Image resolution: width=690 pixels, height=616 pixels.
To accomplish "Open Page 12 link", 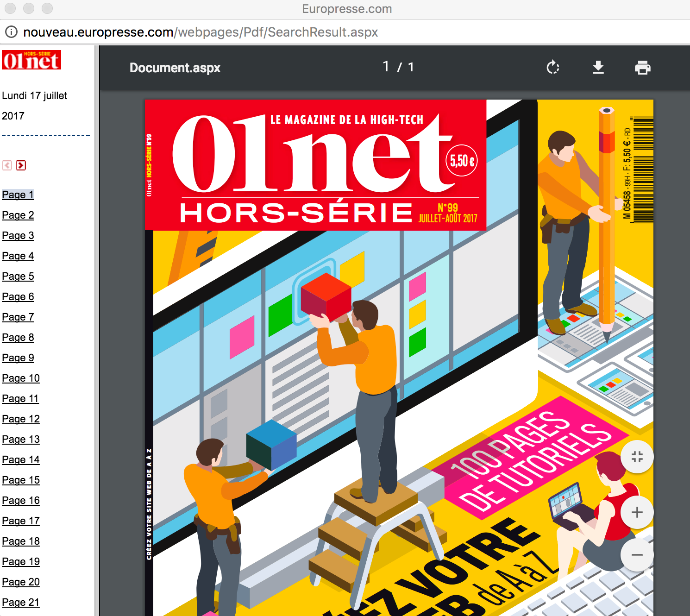I will click(21, 419).
